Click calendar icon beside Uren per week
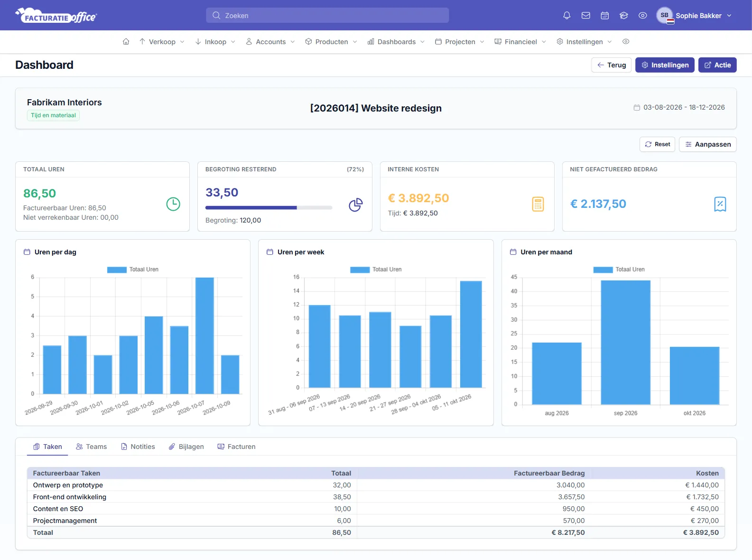752x560 pixels. click(x=270, y=252)
